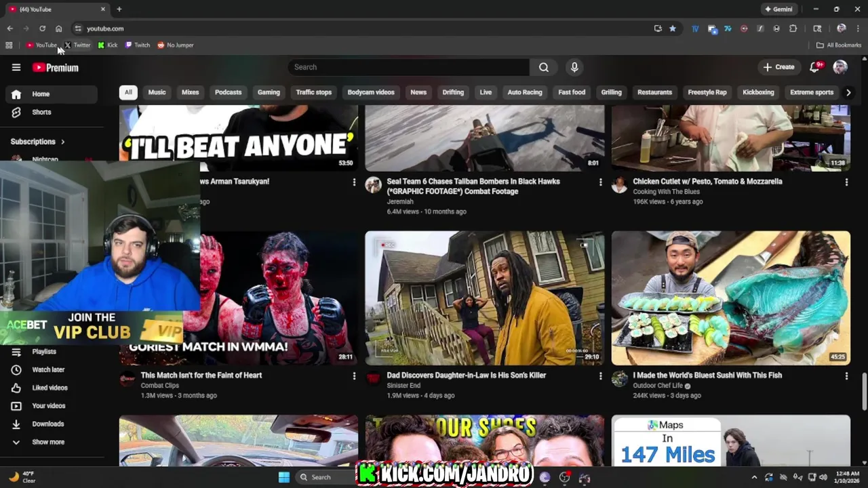Click the Create button
Screen dimensions: 868x488
tap(778, 67)
